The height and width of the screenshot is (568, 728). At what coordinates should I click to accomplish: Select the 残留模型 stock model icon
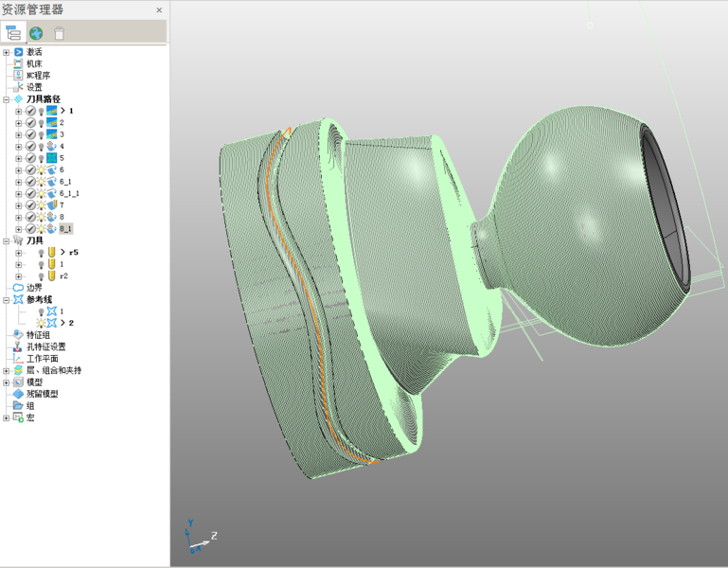(x=18, y=394)
